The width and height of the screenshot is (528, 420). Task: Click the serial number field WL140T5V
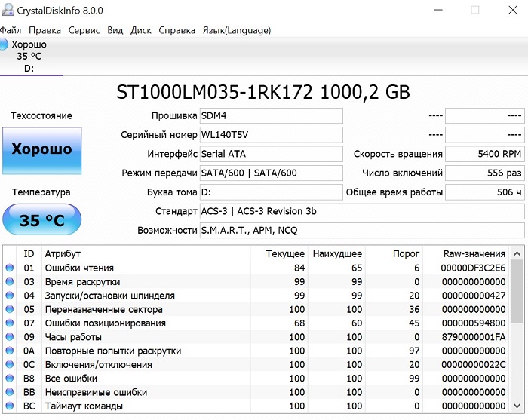(272, 135)
